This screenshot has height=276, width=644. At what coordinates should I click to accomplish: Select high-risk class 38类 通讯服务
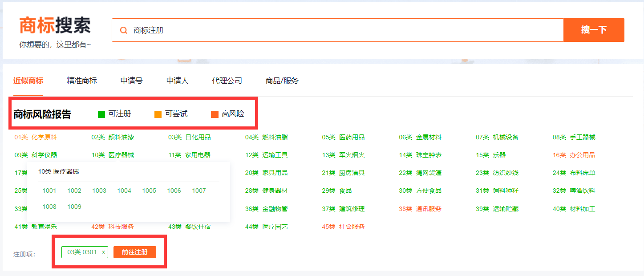(420, 209)
